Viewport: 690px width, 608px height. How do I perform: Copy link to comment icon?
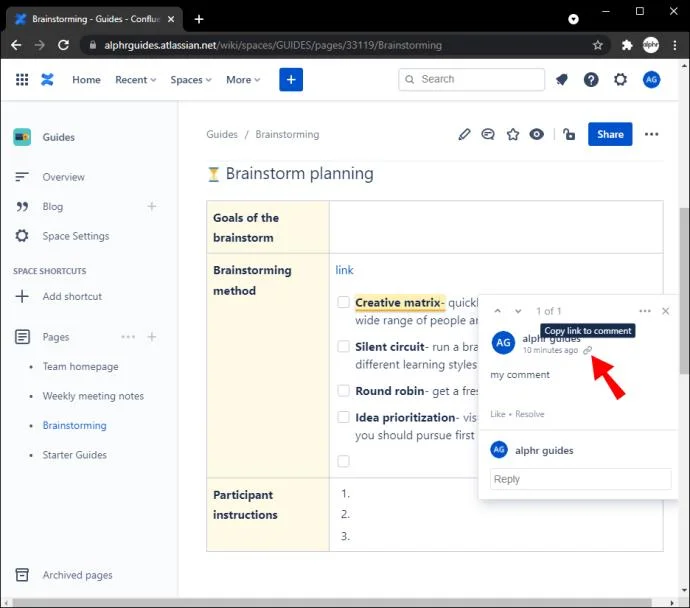click(x=587, y=350)
